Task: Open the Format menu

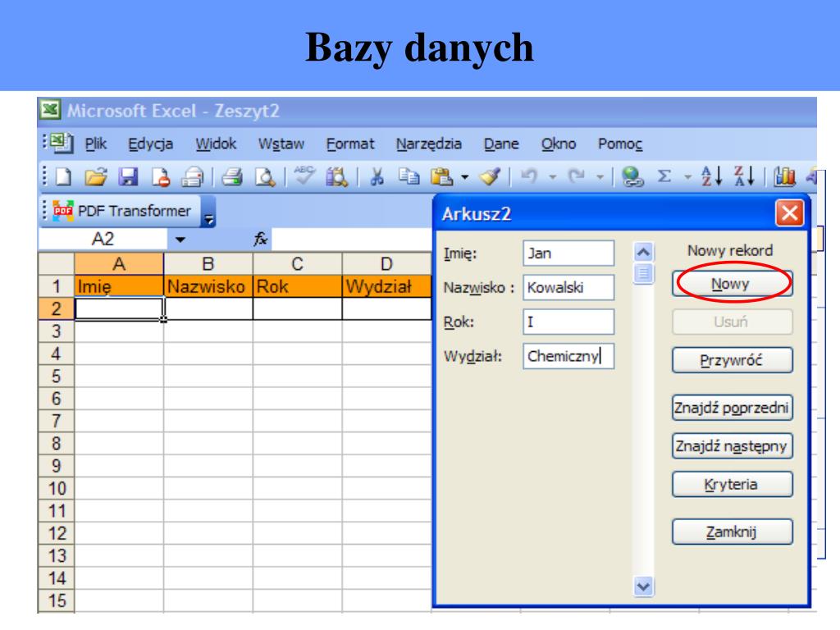Action: [x=350, y=144]
